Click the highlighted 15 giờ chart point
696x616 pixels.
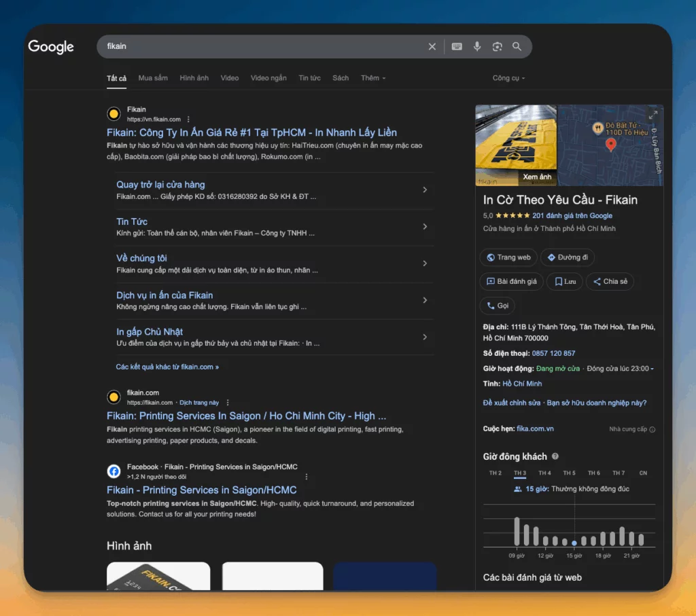pos(574,543)
